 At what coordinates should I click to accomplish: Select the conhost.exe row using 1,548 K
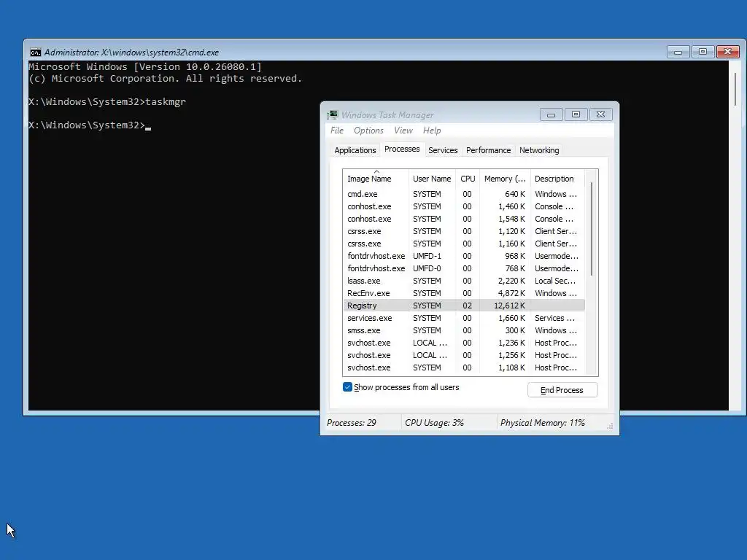pyautogui.click(x=464, y=219)
